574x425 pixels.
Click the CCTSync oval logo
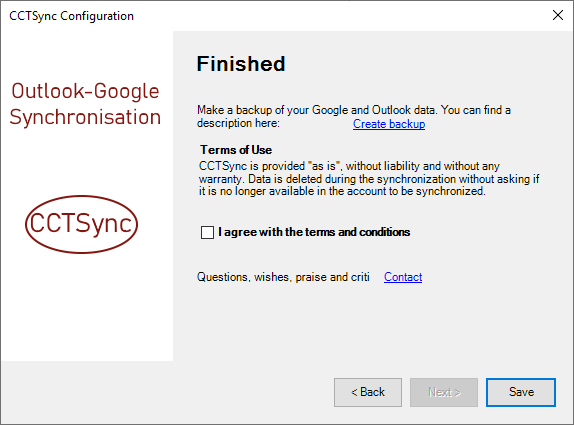pyautogui.click(x=81, y=224)
